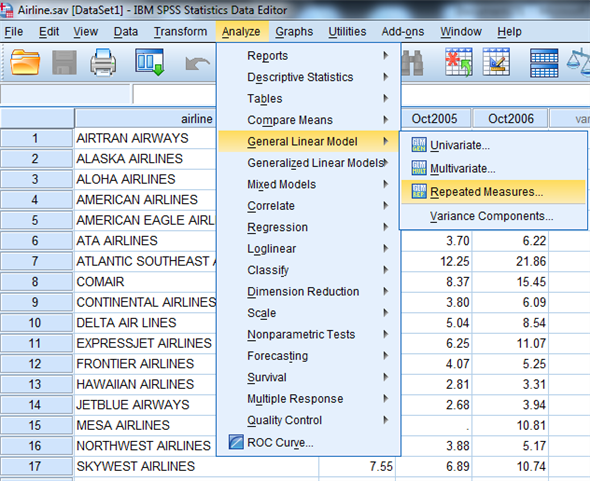Select General Linear Model menu entry
Screen dimensions: 590x481
[309, 142]
